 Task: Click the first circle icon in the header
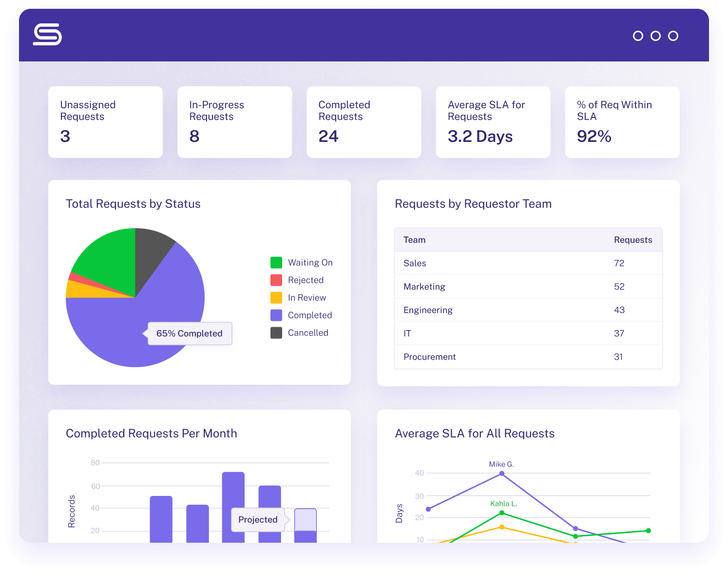pos(637,36)
